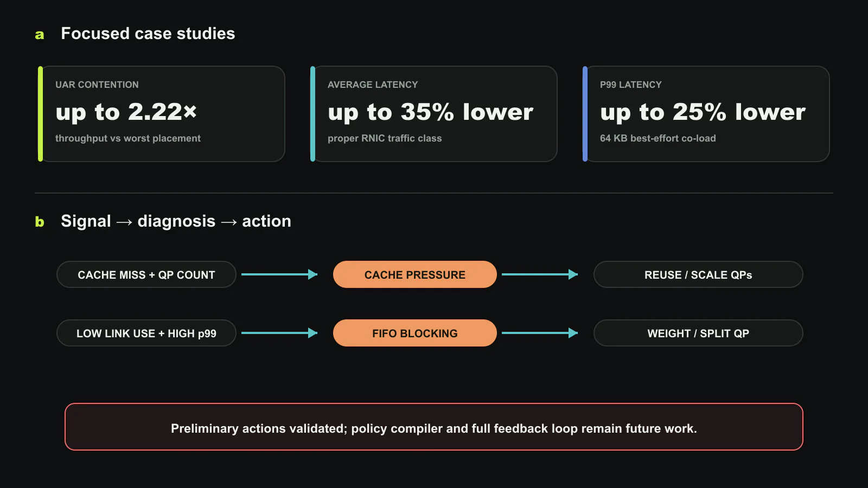Select the LOW LINK USE + HIGH p99 pill
This screenshot has width=868, height=488.
tap(146, 333)
